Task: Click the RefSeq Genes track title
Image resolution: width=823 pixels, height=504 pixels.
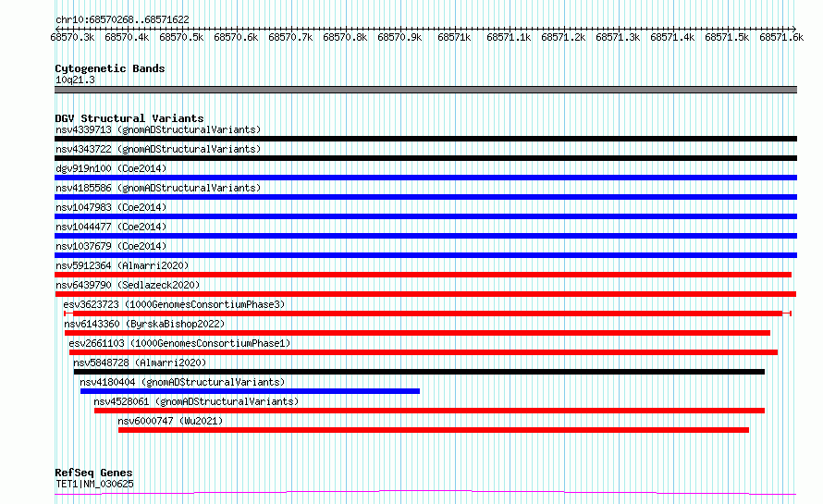Action: click(x=93, y=473)
